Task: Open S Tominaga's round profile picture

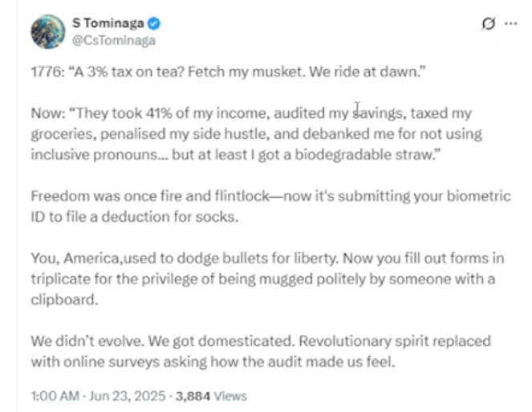Action: tap(48, 31)
